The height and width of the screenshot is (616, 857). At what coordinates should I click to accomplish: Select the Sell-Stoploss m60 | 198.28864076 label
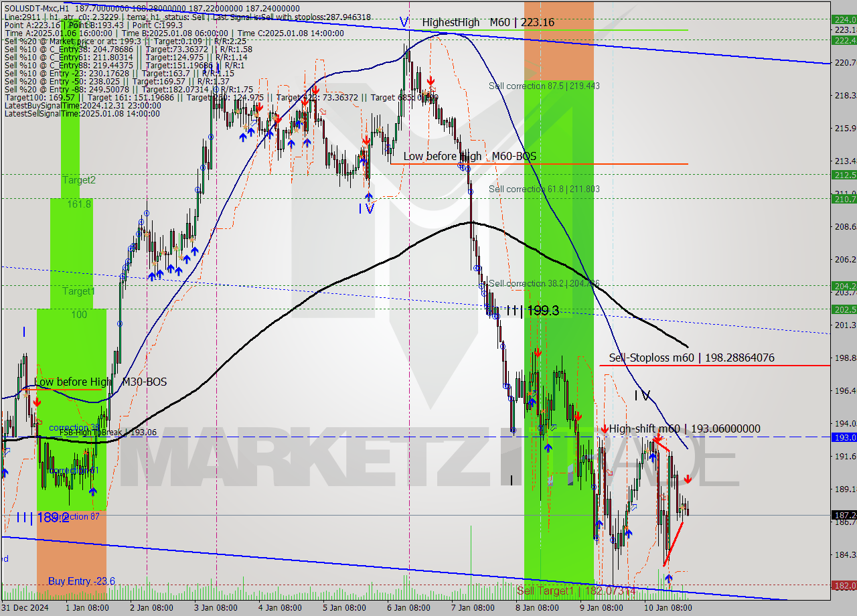pyautogui.click(x=692, y=358)
